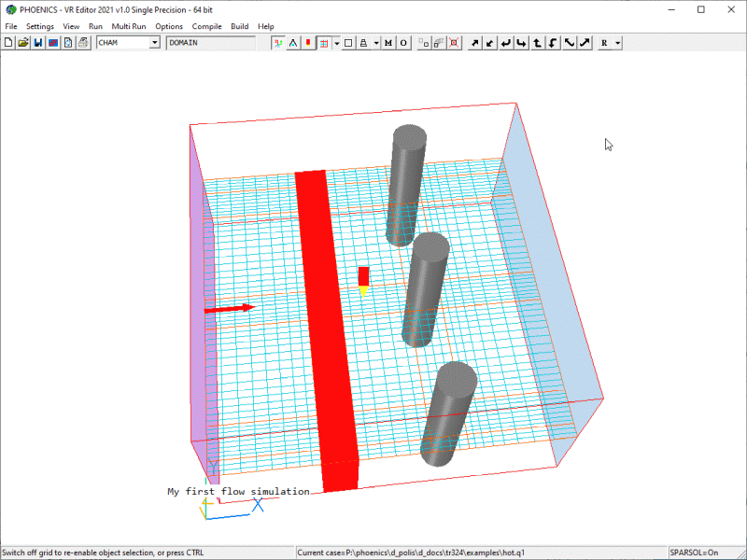
Task: Open the R button dropdown arrow
Action: (x=617, y=43)
